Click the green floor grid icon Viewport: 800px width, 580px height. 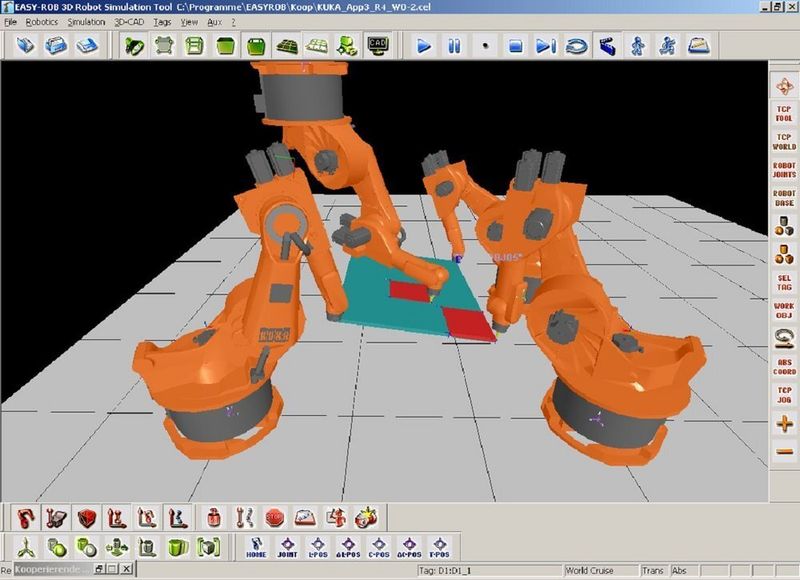287,46
